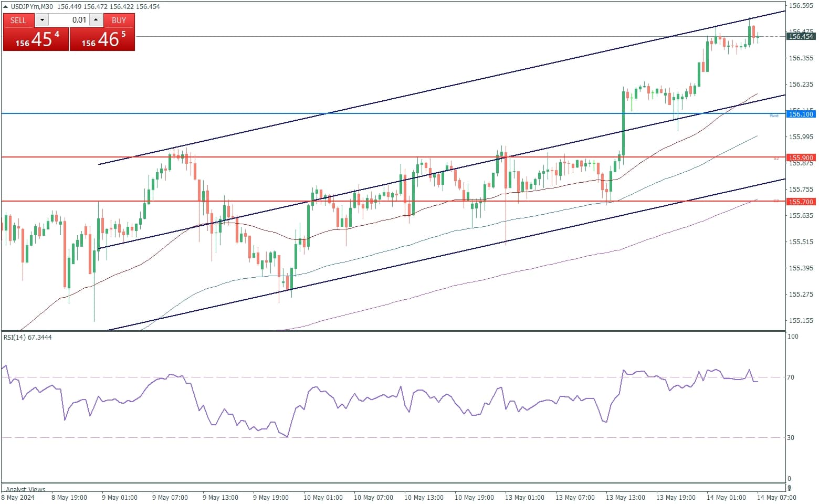Click the 155.155 price axis label
Screen dimensions: 819x504
pyautogui.click(x=801, y=321)
